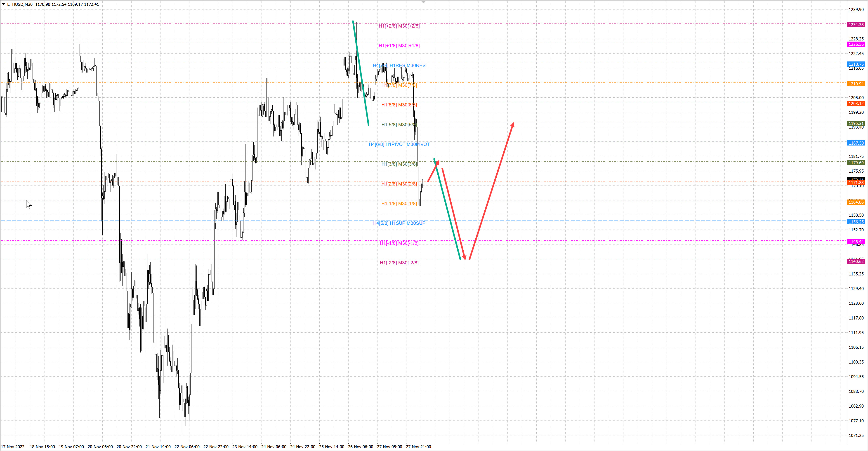Click the triangle beside ETHUSD,M30 title

click(x=3, y=4)
